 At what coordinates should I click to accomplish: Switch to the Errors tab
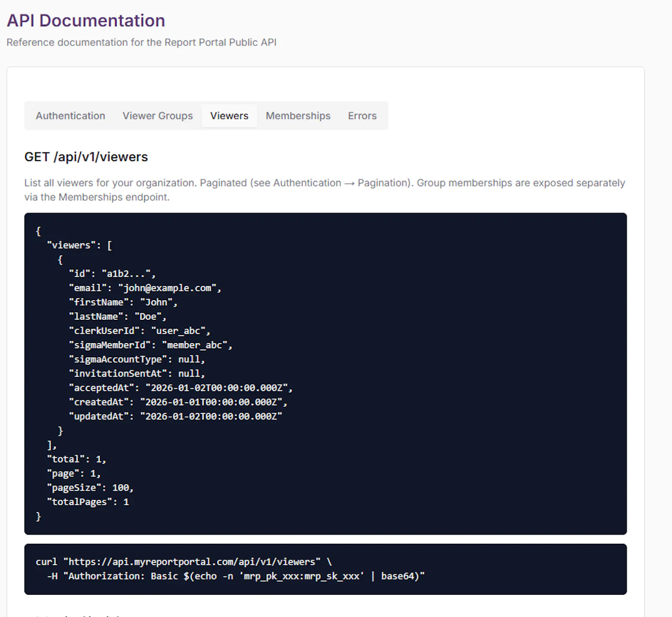(x=362, y=116)
